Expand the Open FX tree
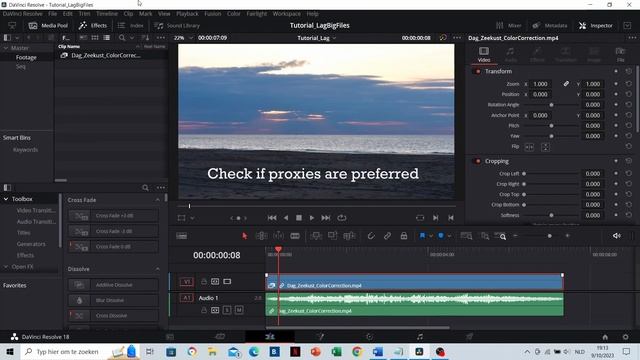Viewport: 640px width, 360px height. (6, 267)
